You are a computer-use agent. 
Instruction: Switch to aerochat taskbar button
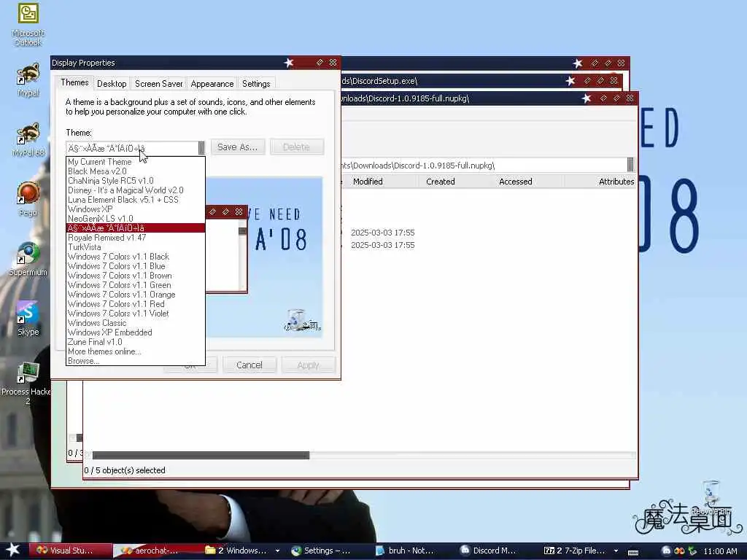[155, 551]
